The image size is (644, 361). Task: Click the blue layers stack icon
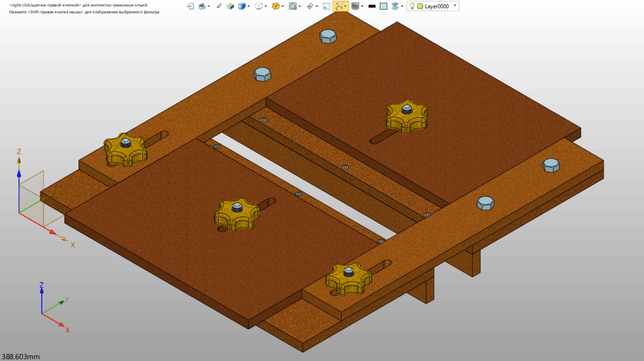[x=395, y=6]
